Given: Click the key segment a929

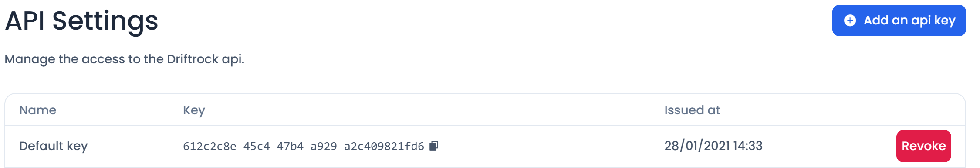Looking at the screenshot, I should (324, 146).
